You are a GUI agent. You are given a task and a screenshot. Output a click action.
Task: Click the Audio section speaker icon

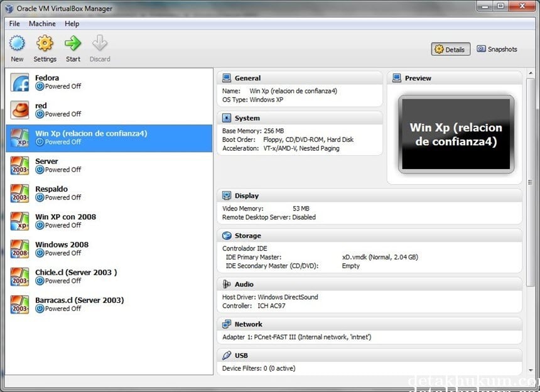pos(227,284)
